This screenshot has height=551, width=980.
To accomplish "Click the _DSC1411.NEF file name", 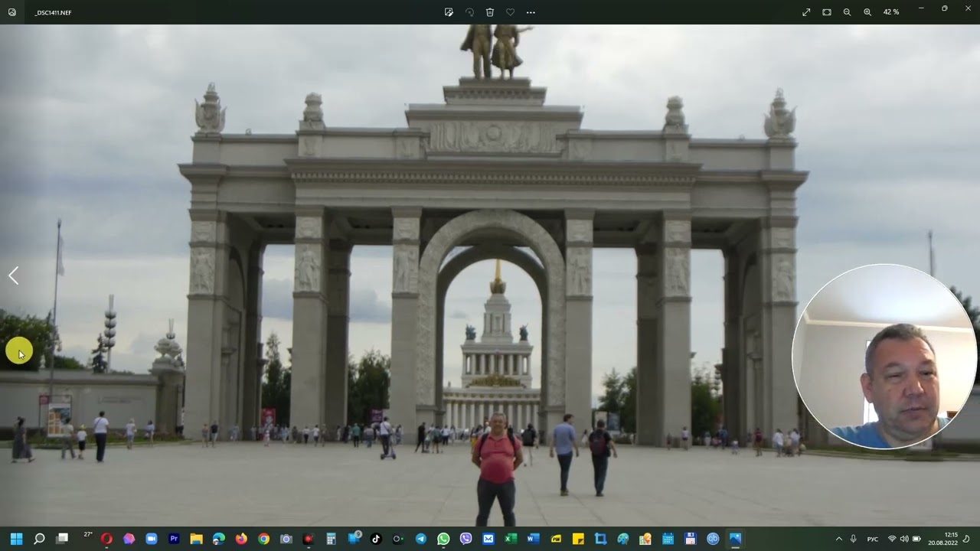I will point(53,13).
